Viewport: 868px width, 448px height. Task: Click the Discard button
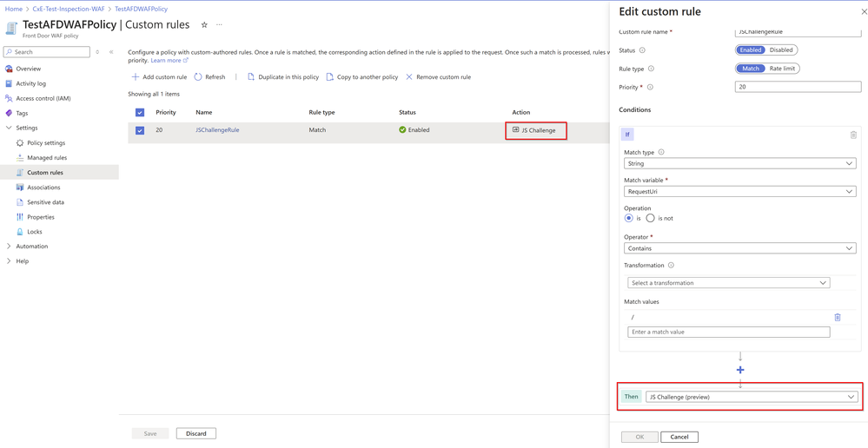pyautogui.click(x=196, y=433)
